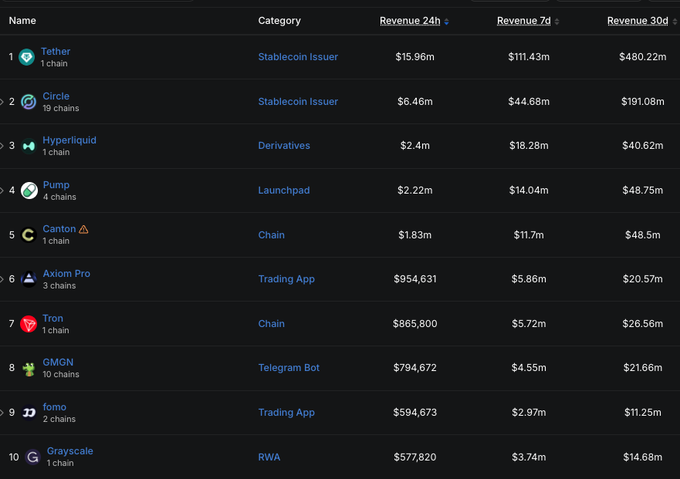Sort by Revenue 7d arrow icon
The image size is (680, 479).
coord(557,22)
